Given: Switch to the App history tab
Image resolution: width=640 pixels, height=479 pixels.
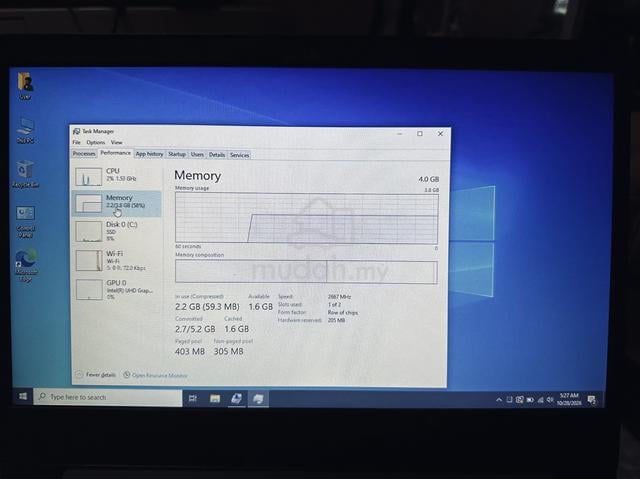Looking at the screenshot, I should [x=149, y=154].
